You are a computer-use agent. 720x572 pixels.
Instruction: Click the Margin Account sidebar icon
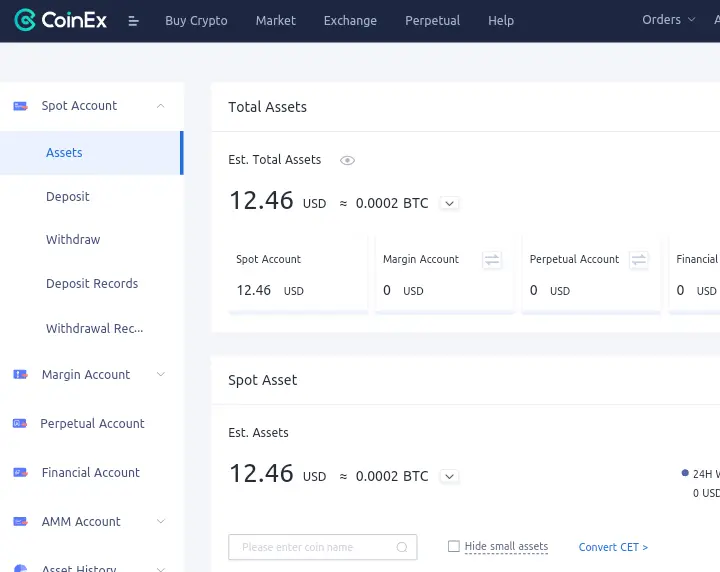coord(20,375)
